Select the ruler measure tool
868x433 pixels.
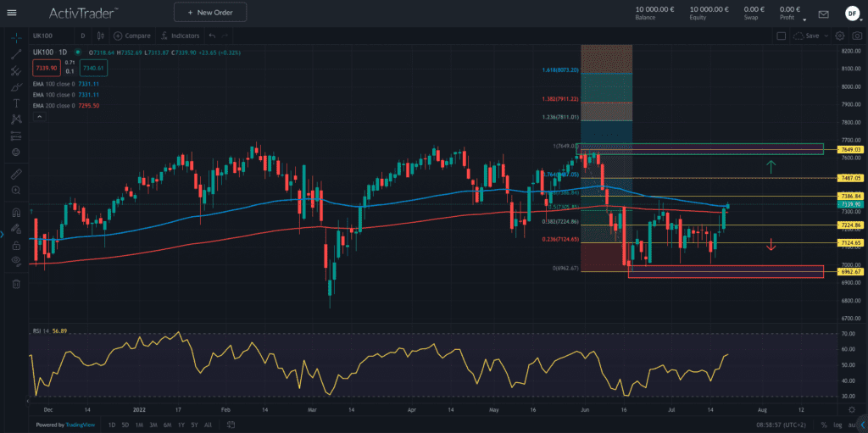(16, 174)
